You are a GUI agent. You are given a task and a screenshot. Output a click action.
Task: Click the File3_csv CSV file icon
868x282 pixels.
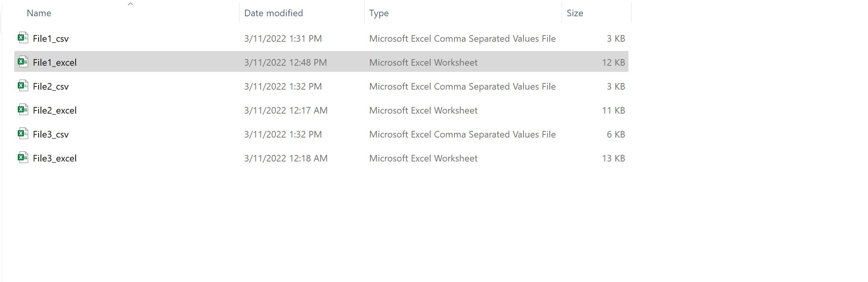23,134
